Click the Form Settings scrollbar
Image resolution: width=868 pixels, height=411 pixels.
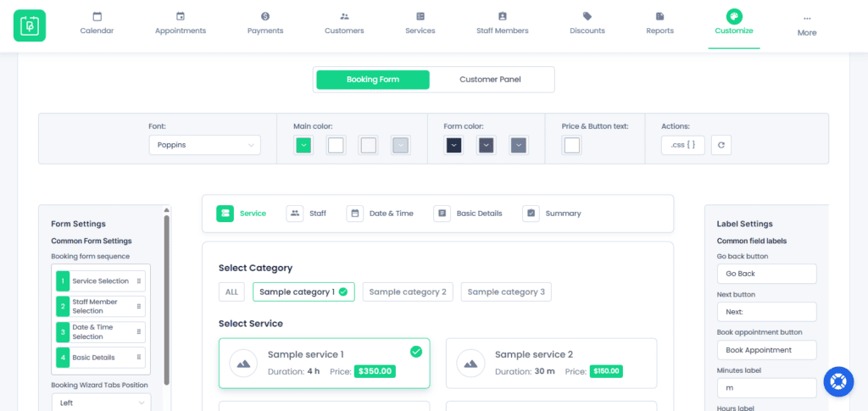pyautogui.click(x=167, y=298)
